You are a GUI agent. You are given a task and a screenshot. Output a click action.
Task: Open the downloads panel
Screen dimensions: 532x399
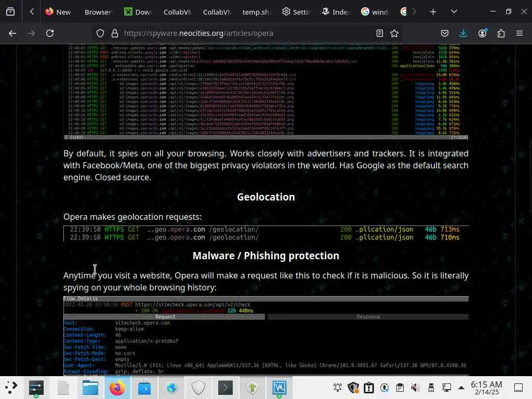click(x=463, y=33)
